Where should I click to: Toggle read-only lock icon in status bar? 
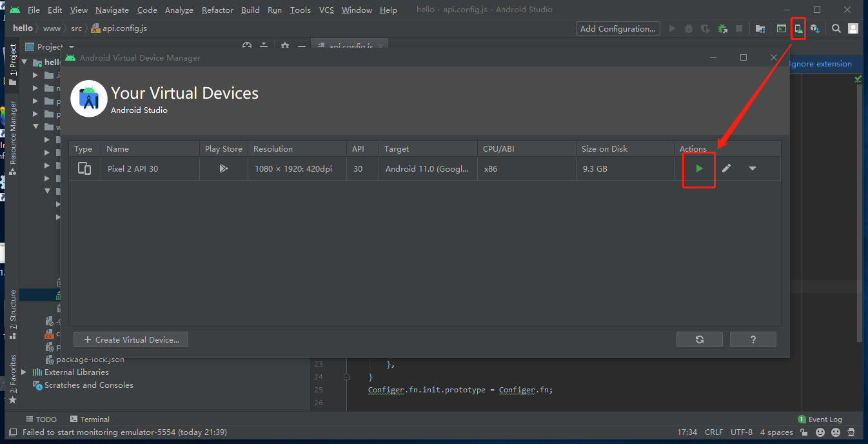[x=804, y=432]
